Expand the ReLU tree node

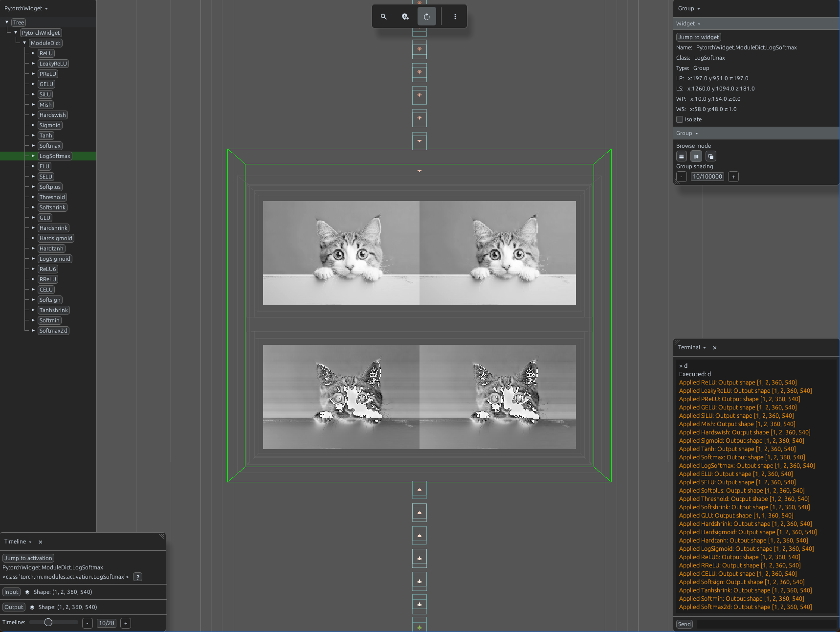[33, 53]
